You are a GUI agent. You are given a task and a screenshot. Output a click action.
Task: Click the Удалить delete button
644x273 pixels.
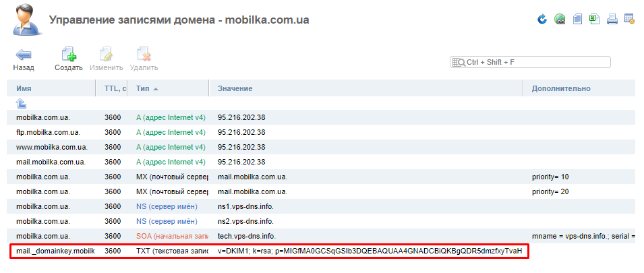(x=144, y=59)
